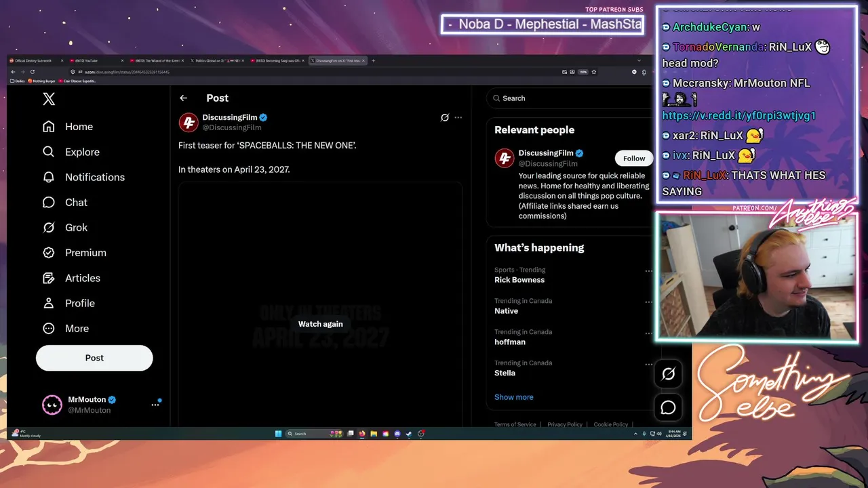Click Watch again on the video
Image resolution: width=868 pixels, height=488 pixels.
click(x=321, y=324)
